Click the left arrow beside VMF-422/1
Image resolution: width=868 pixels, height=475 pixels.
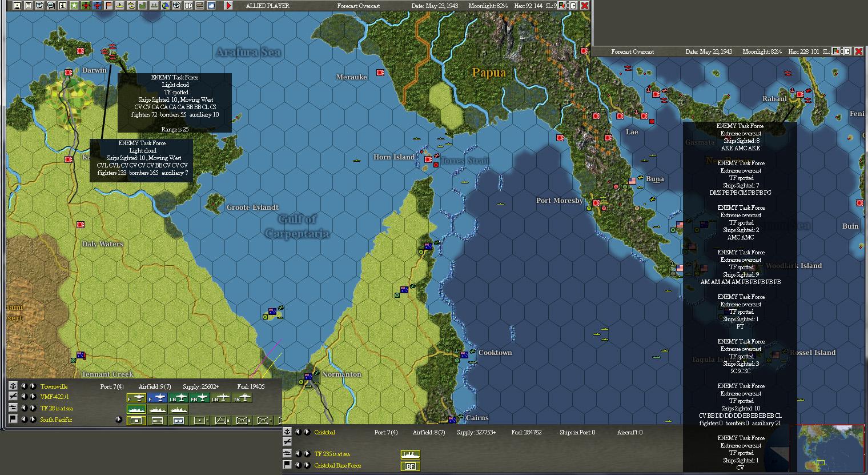(x=24, y=397)
